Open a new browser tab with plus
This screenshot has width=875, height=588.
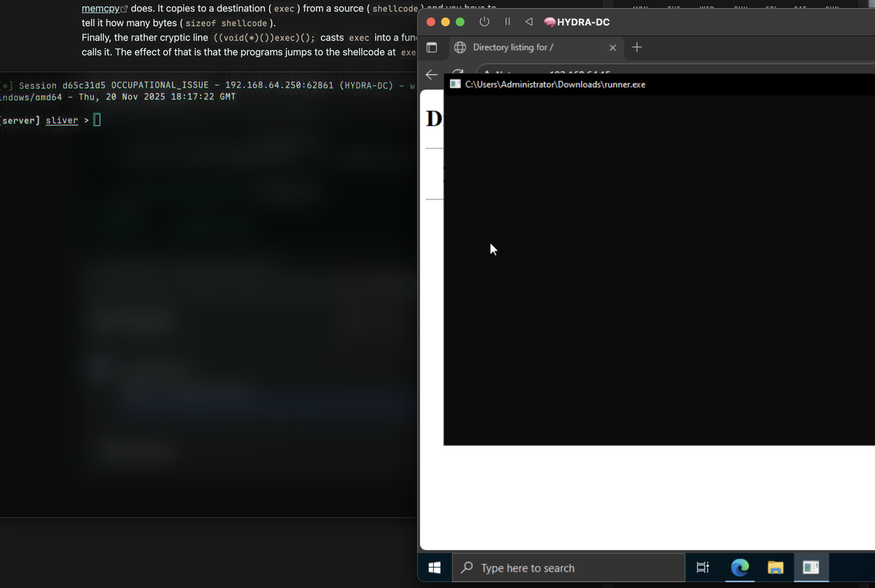pos(637,48)
